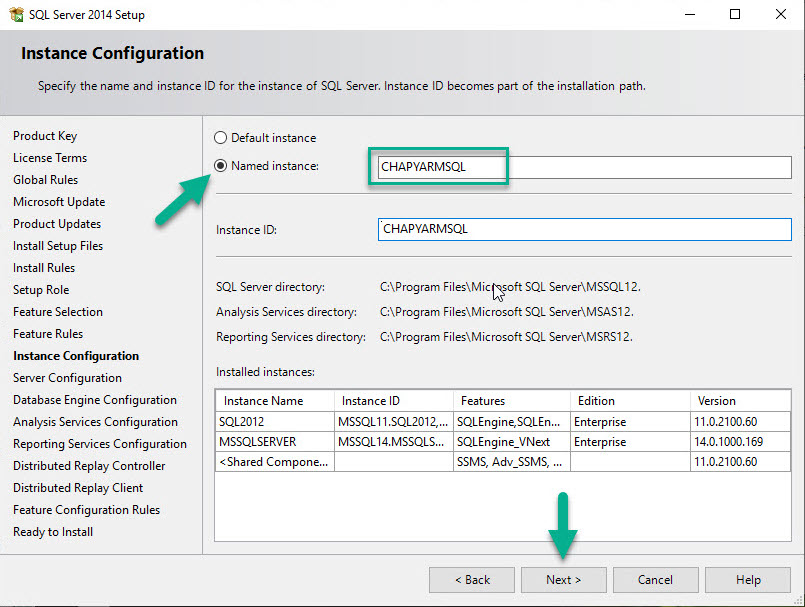Click the Help button
This screenshot has height=607, width=805.
748,580
